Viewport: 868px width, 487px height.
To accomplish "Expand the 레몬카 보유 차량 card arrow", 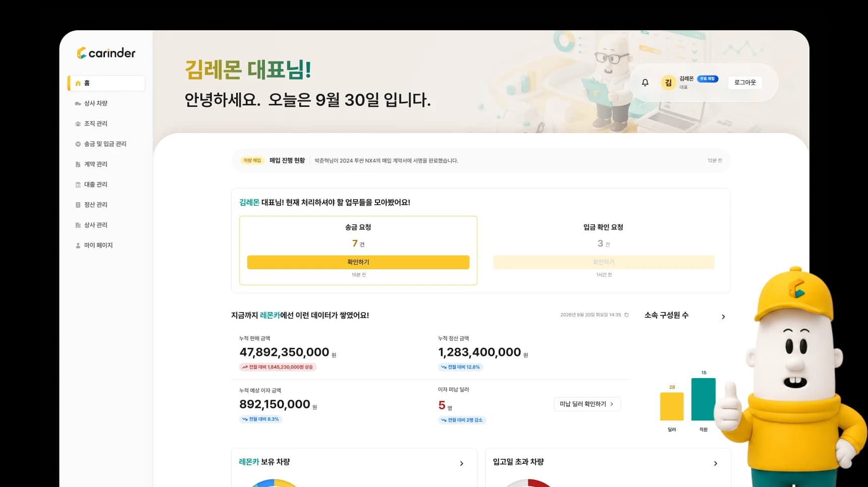I will 461,463.
